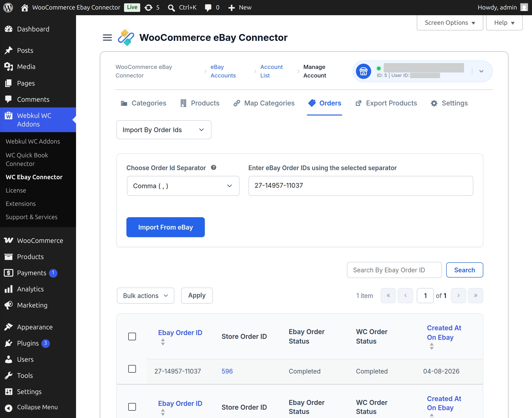Click the Users icon in sidebar

(x=9, y=359)
